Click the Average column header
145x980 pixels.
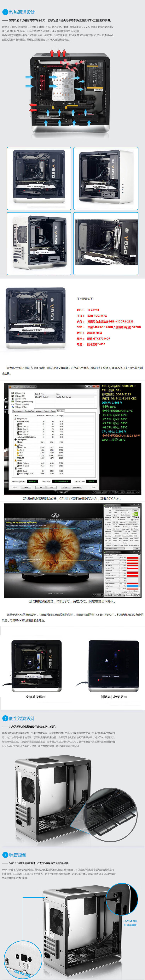pyautogui.click(x=60, y=416)
